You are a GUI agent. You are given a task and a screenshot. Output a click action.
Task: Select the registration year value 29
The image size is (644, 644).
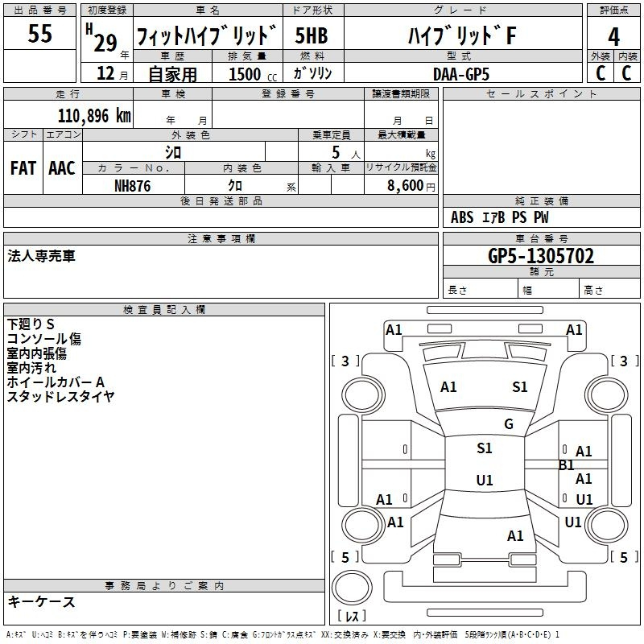point(105,43)
